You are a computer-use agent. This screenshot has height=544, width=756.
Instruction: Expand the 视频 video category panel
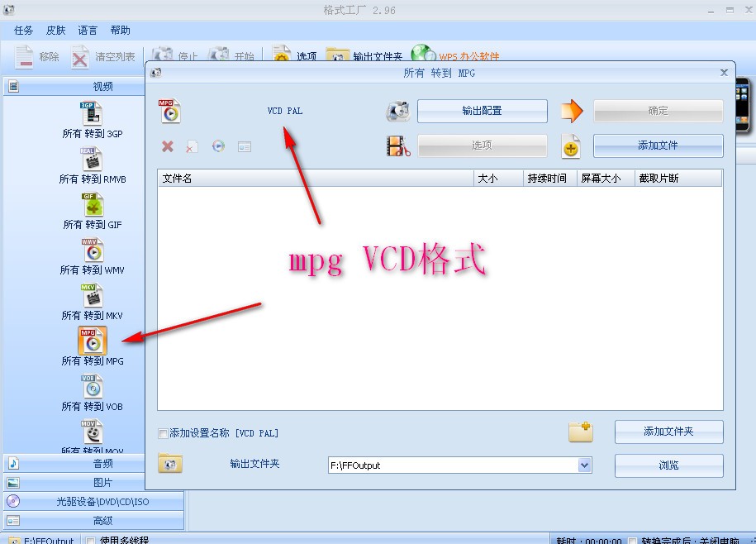tap(74, 86)
